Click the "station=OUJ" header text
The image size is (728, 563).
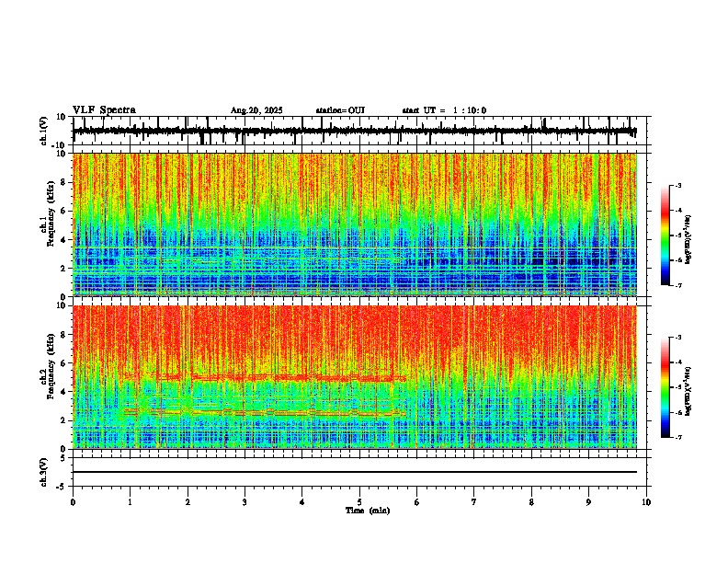340,110
